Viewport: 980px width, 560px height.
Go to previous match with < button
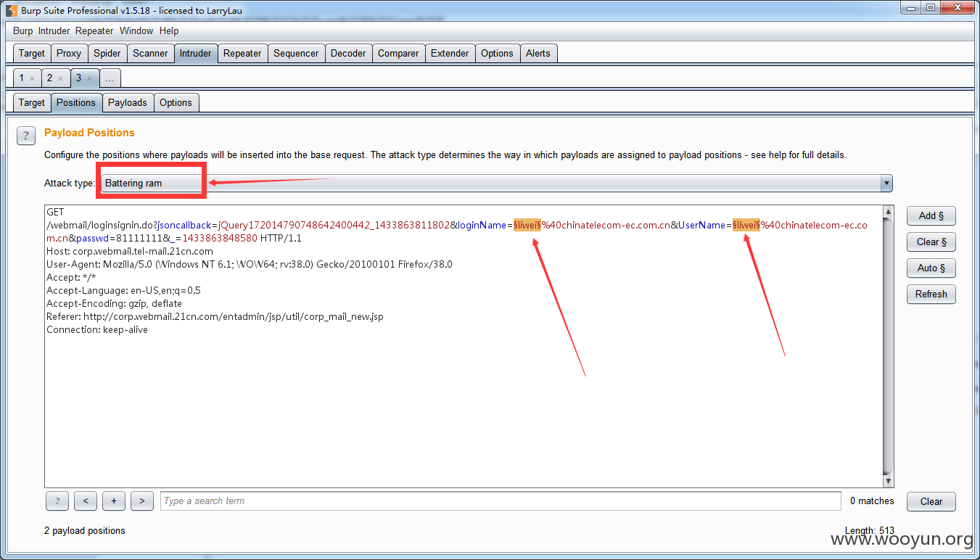86,501
